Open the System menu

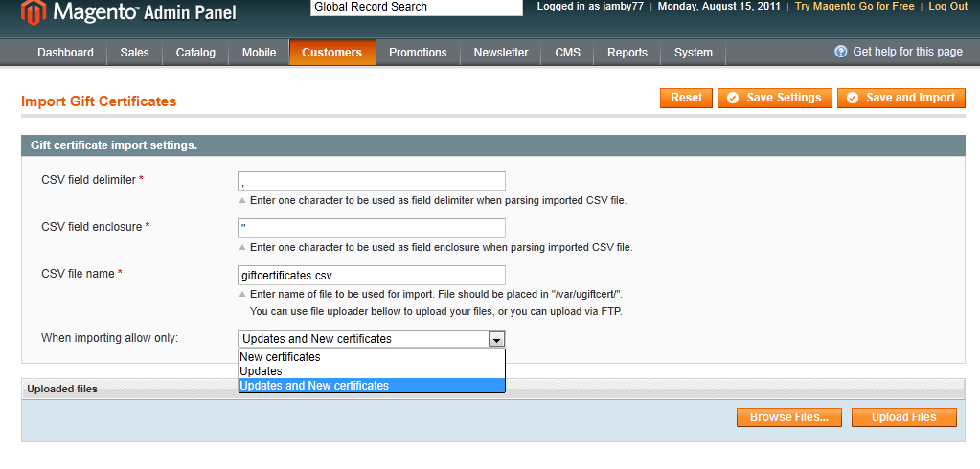(694, 53)
